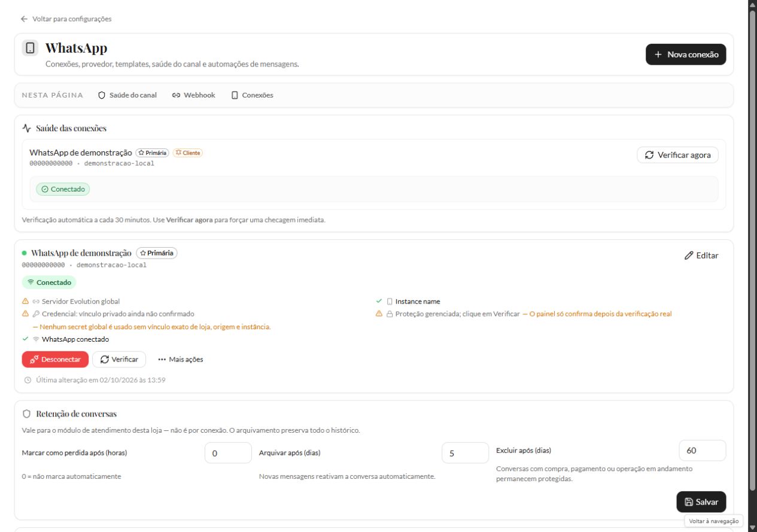Click the lock icon beside Proteção gerenciada
Screen dimensions: 757x532
(x=389, y=314)
